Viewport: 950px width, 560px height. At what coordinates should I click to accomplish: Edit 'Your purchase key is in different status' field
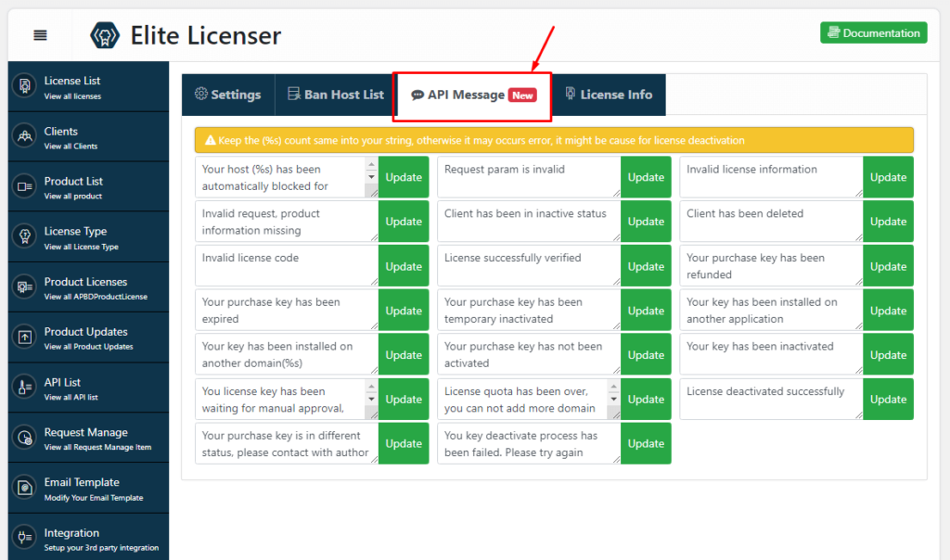click(287, 444)
